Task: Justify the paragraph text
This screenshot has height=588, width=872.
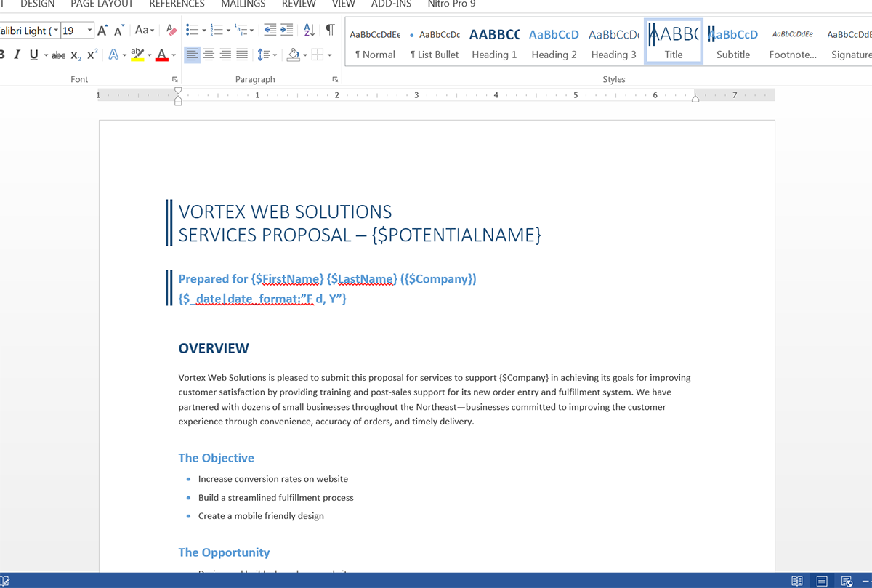Action: 242,55
